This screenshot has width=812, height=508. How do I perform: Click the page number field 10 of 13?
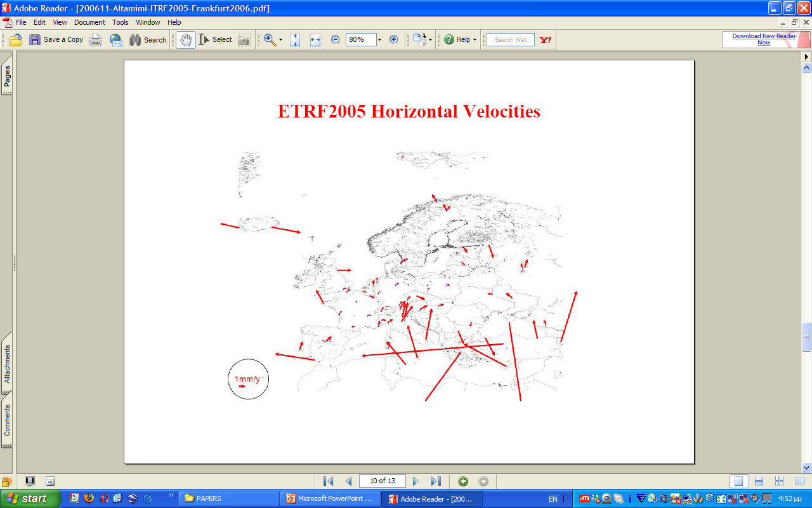point(382,481)
